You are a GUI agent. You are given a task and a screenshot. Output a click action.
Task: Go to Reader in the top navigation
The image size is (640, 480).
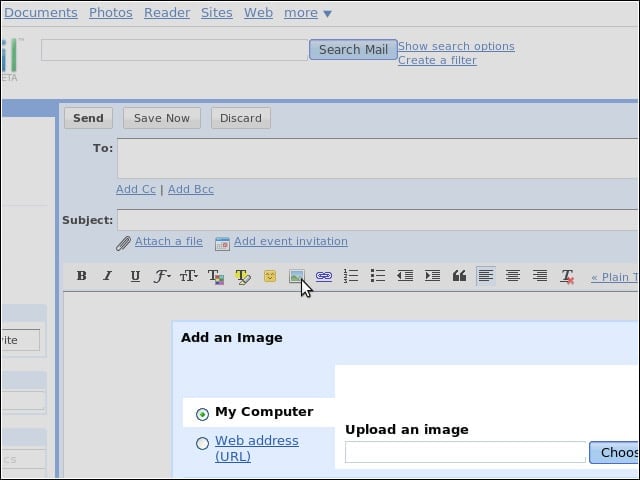click(167, 13)
